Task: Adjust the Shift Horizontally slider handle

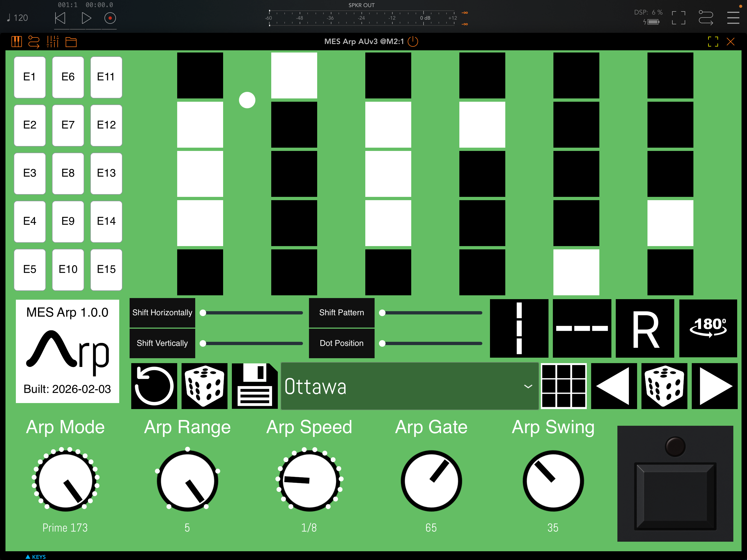Action: click(203, 313)
